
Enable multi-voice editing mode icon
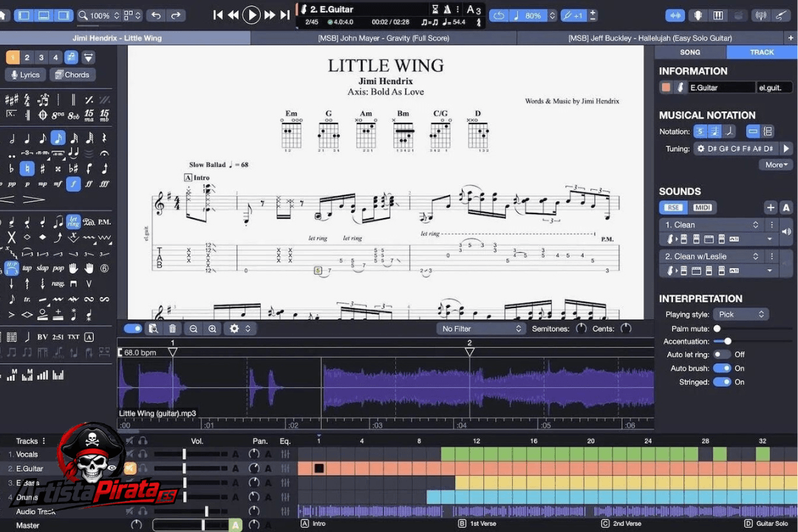pos(71,58)
